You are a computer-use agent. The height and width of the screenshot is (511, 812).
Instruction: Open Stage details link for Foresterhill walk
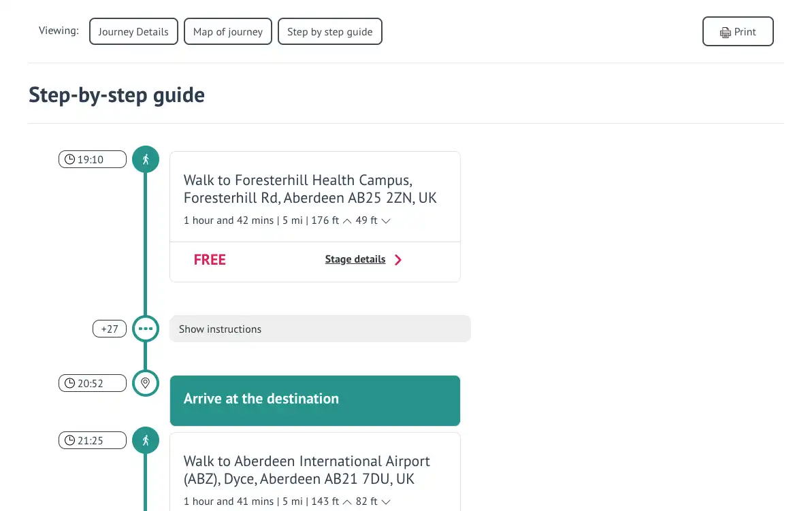355,259
